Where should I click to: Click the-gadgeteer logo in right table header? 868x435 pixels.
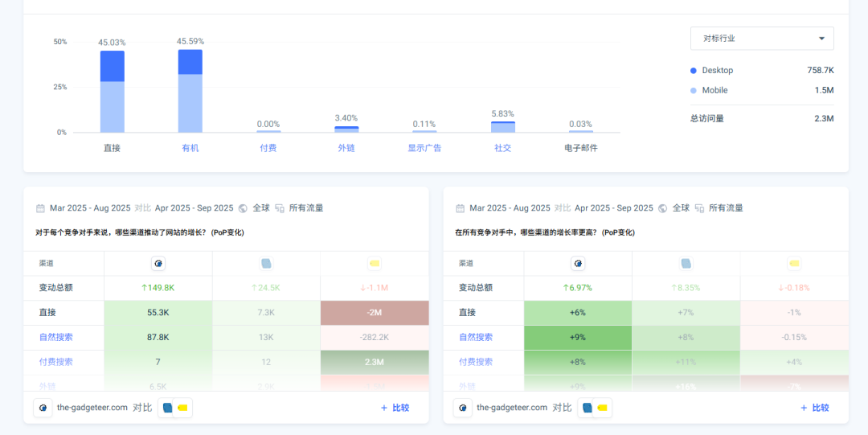click(578, 264)
